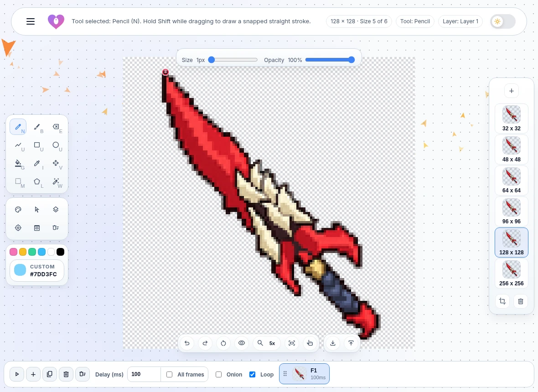
Task: Duplicate the current frame
Action: 49,374
